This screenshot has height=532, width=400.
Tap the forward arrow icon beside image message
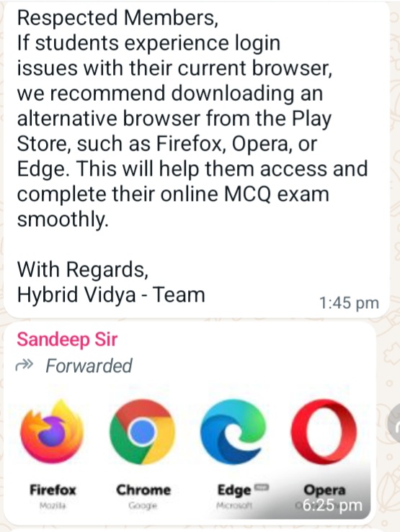394,424
